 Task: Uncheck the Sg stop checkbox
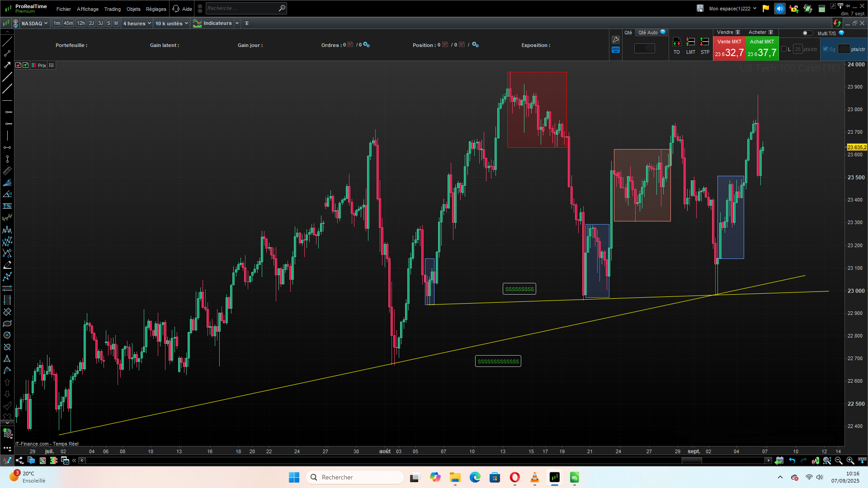tap(826, 49)
